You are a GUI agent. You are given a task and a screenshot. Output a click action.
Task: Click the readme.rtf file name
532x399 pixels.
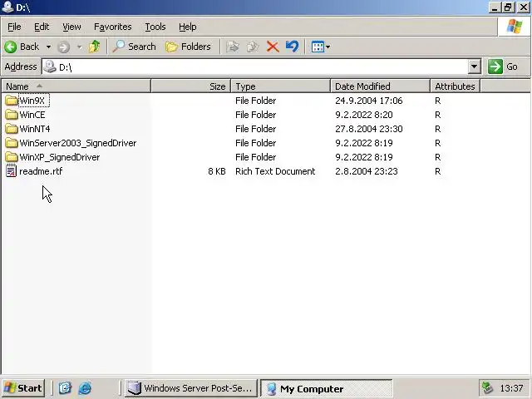point(41,171)
